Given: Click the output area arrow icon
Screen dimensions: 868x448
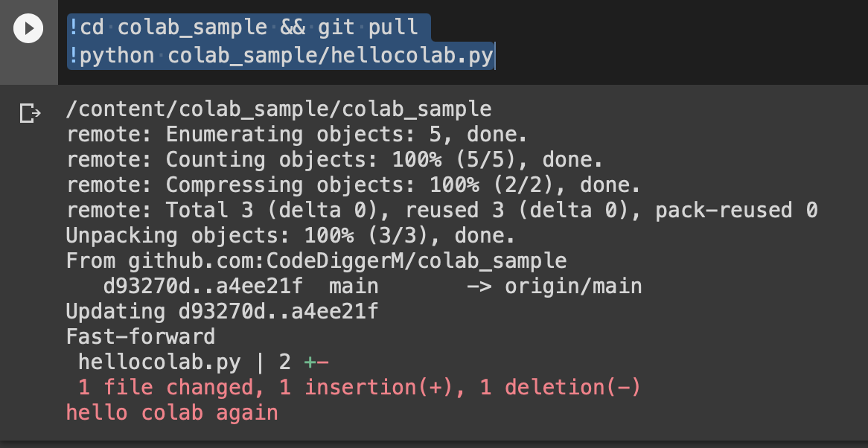Looking at the screenshot, I should click(30, 113).
